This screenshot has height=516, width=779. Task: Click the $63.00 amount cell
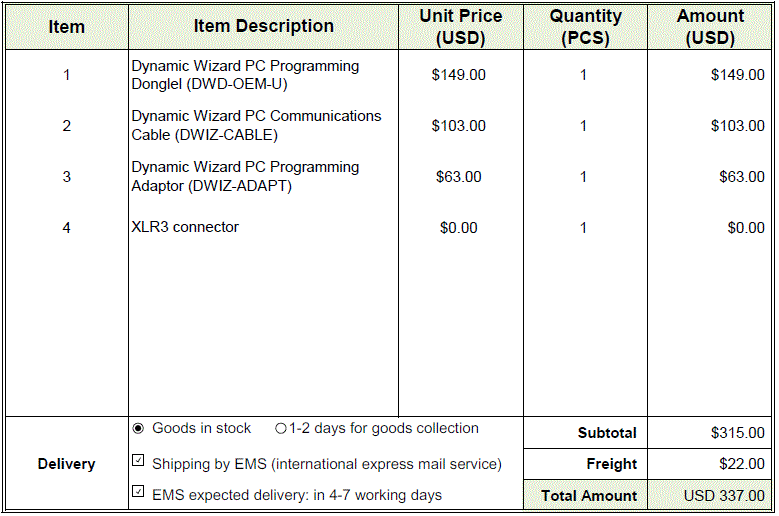pyautogui.click(x=742, y=177)
